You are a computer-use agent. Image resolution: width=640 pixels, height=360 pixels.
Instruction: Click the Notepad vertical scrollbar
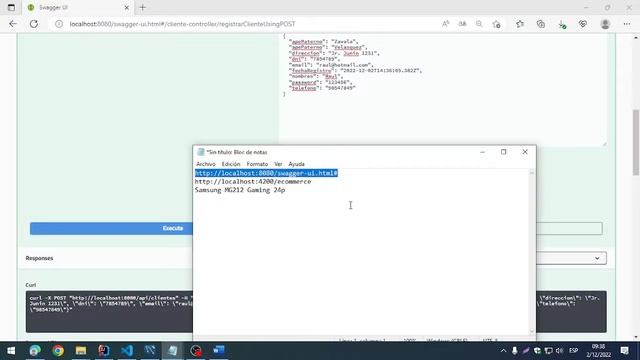[x=531, y=252]
